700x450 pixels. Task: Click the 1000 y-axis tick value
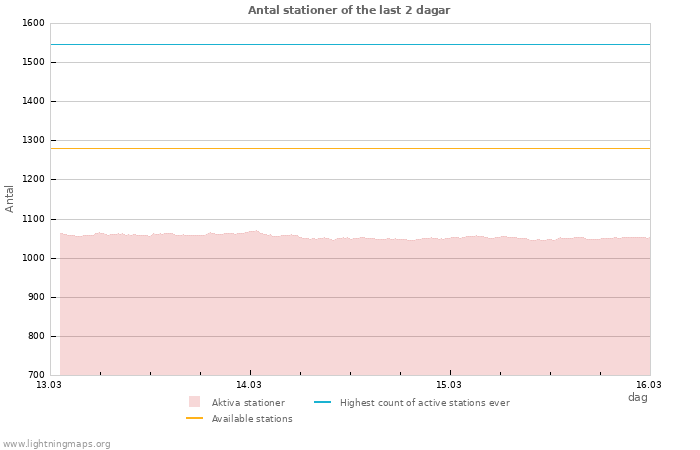32,258
